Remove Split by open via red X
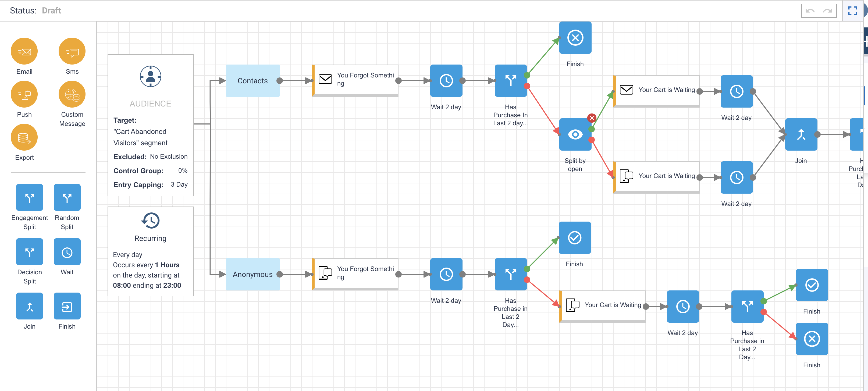This screenshot has width=868, height=391. pos(592,118)
